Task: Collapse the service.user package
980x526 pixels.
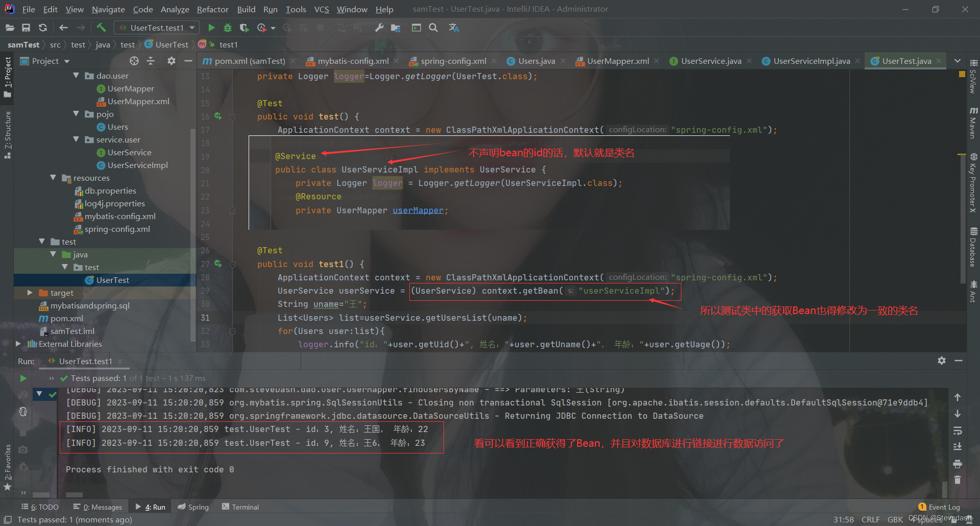Action: tap(76, 139)
